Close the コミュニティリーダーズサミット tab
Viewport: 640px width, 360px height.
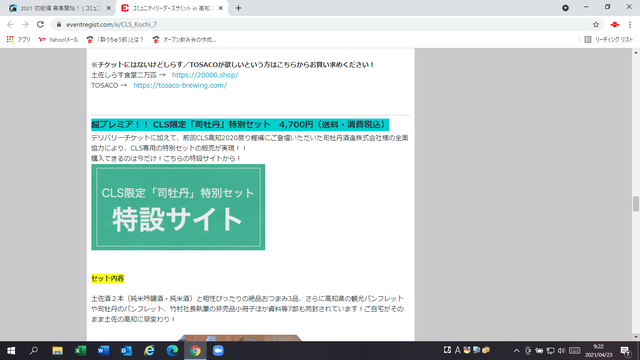221,8
